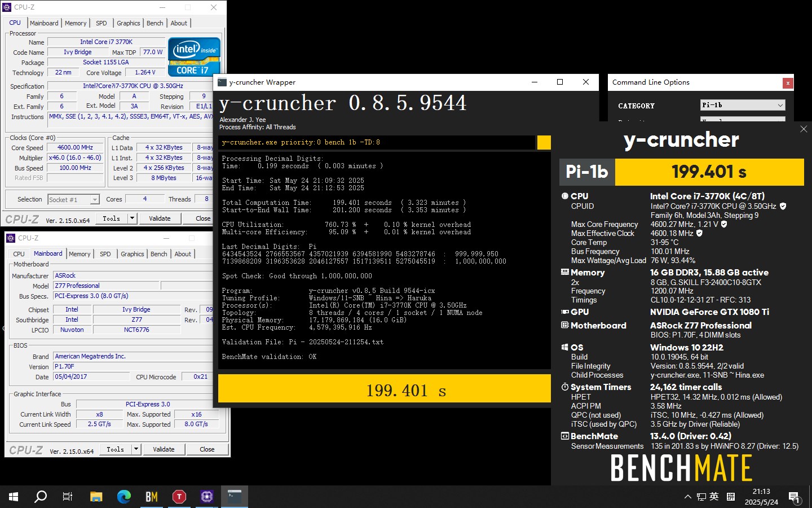Click the CPU chip icon in BenchMate results

coord(564,196)
